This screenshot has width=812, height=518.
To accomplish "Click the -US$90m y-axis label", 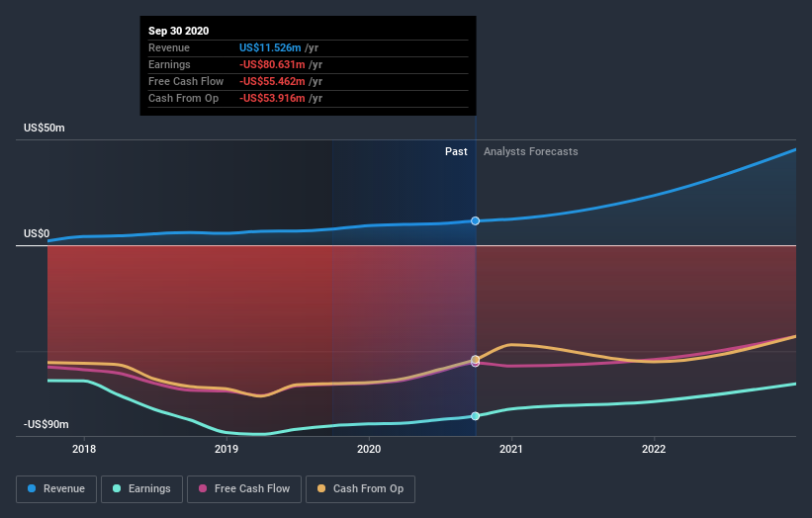I will click(46, 424).
